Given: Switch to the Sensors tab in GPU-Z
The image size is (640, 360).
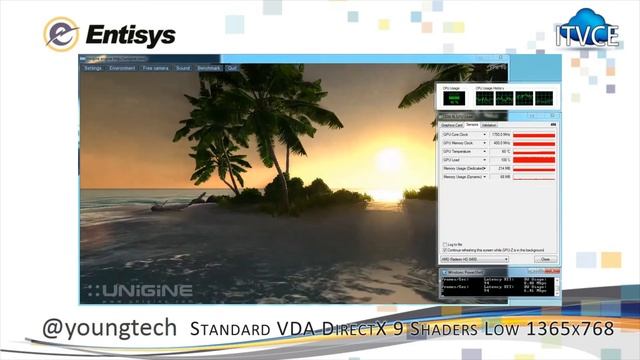Looking at the screenshot, I should pos(472,124).
